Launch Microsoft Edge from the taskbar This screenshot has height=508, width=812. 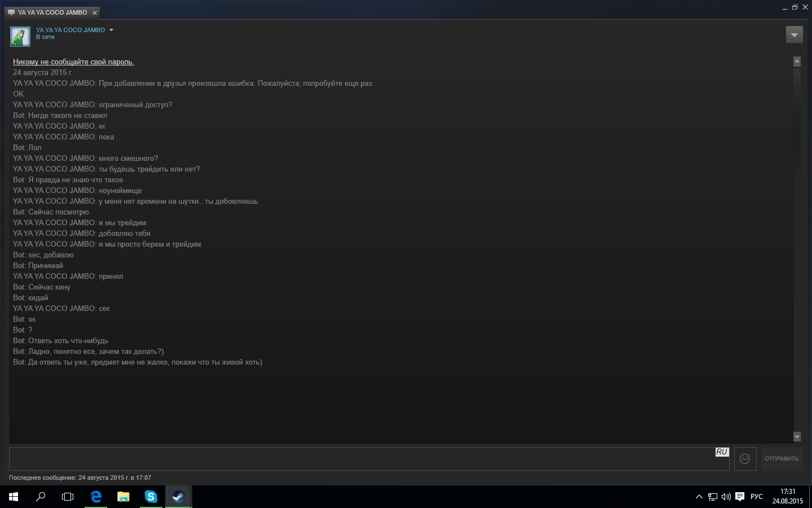point(96,497)
